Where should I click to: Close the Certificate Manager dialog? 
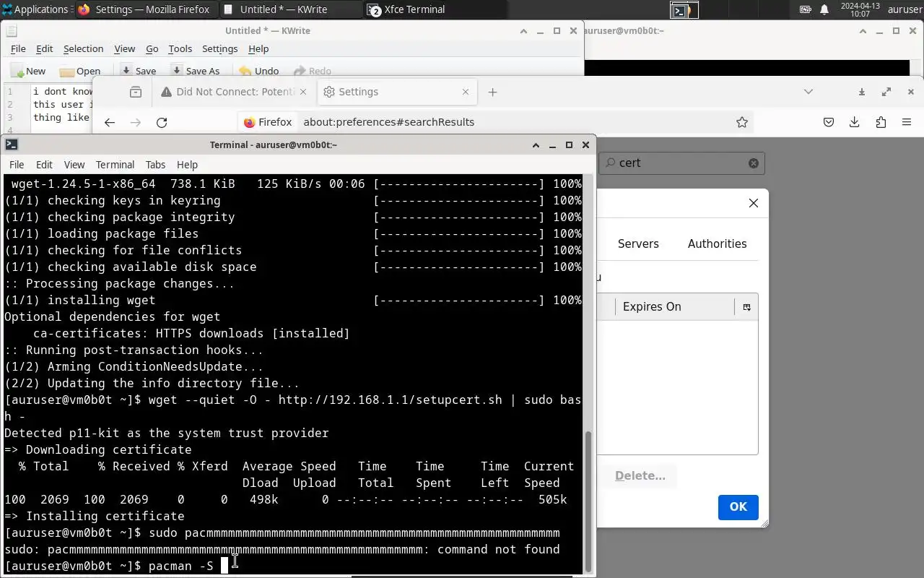click(754, 203)
